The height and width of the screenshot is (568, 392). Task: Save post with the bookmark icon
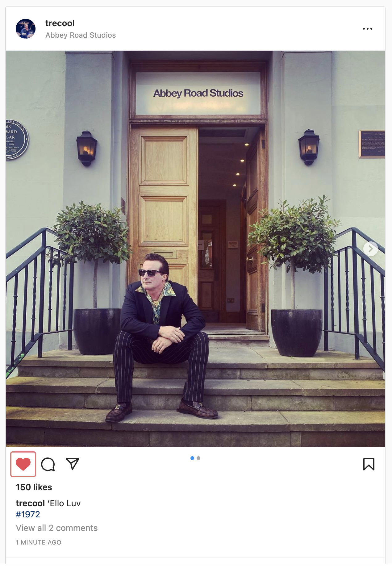pyautogui.click(x=369, y=464)
